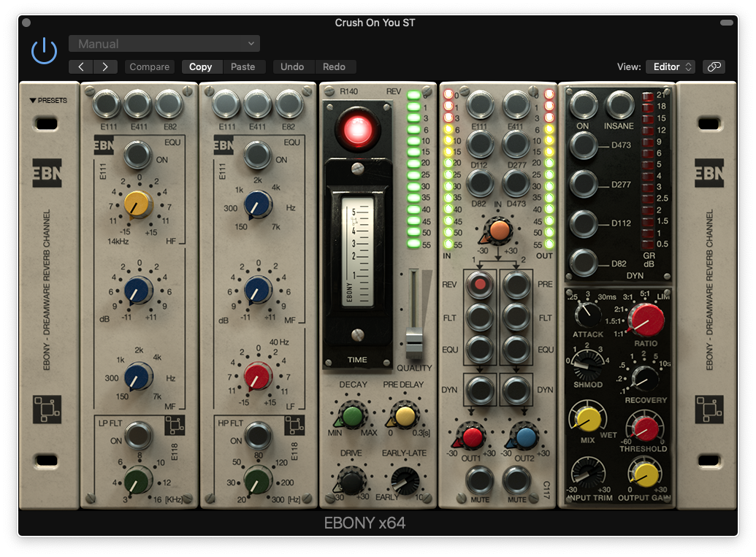Click green LP filter frequency knob
Viewport: 756px width, 557px height.
[x=138, y=480]
